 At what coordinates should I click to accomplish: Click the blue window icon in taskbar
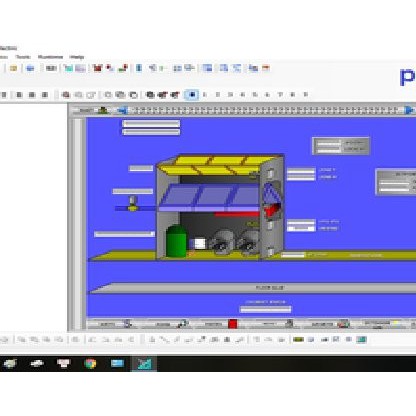tap(117, 363)
